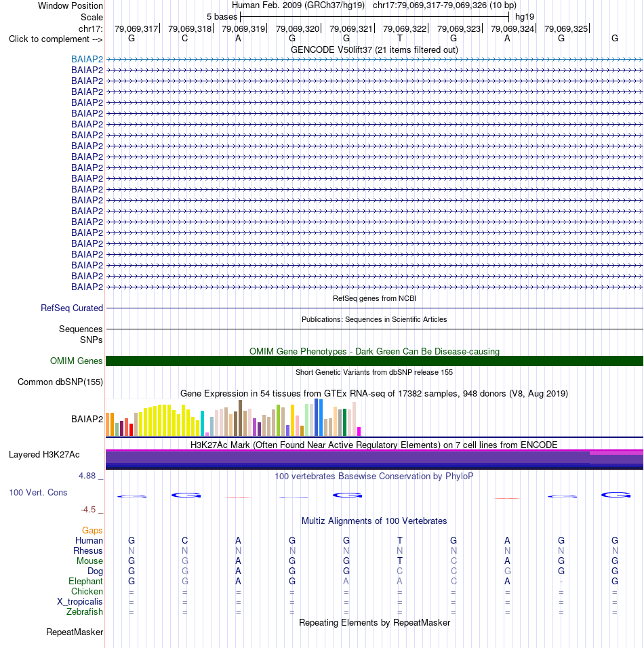The height and width of the screenshot is (648, 644).
Task: Click the 'RefSeq genes from NCBI' title
Action: (374, 298)
